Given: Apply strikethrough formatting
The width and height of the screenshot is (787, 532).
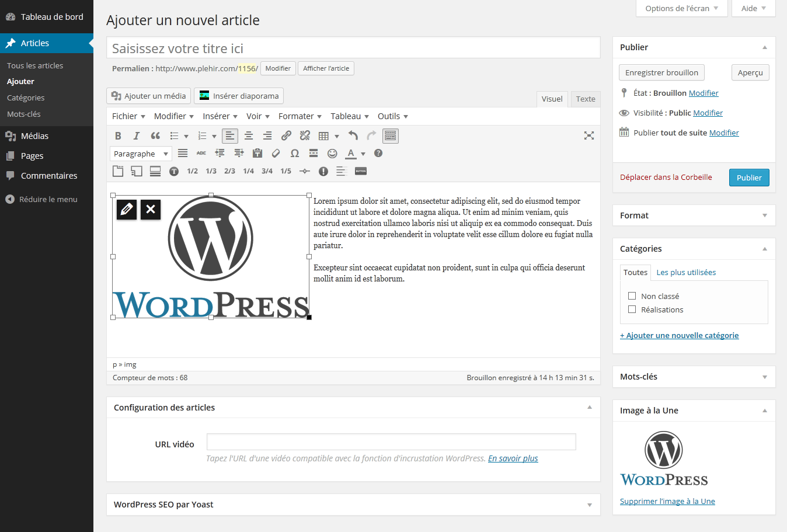Looking at the screenshot, I should point(201,153).
